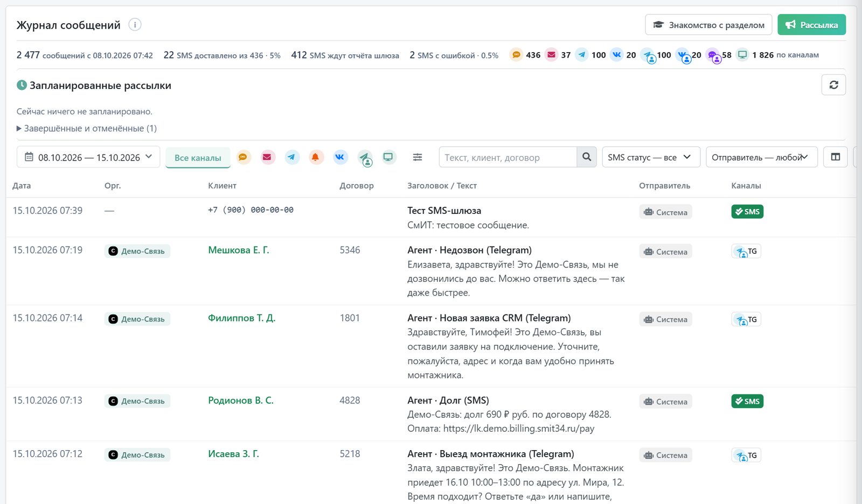Screen dimensions: 862x504
Task: Open column layout settings button
Action: pos(836,157)
